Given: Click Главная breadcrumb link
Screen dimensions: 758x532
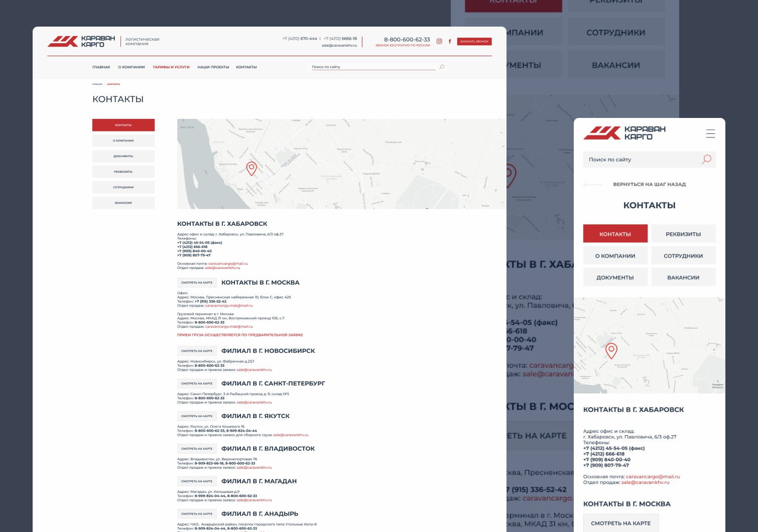Looking at the screenshot, I should point(97,84).
